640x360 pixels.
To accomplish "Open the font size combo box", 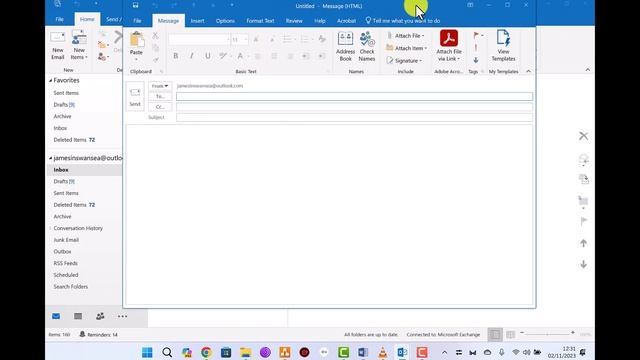I will 240,40.
